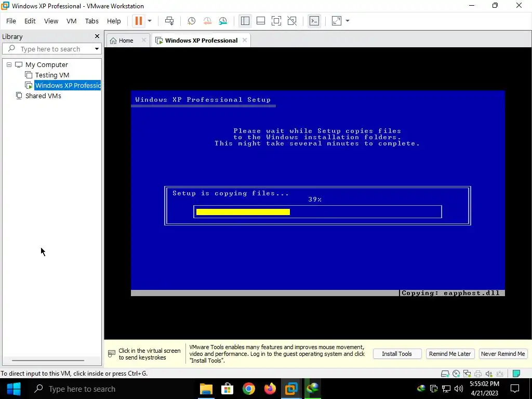Click the Never Remind Me button
Viewport: 532px width, 399px height.
tap(503, 353)
